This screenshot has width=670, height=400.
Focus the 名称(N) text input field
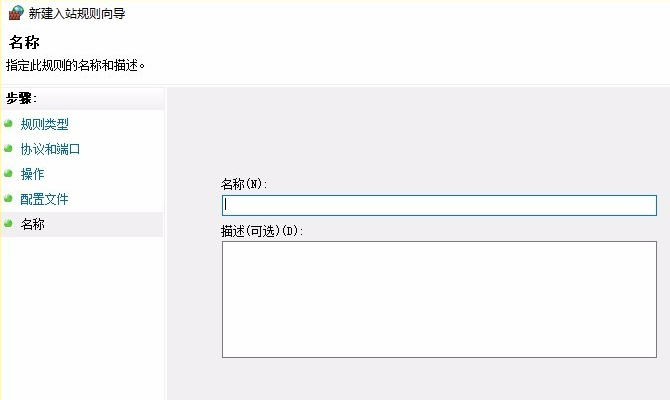[439, 205]
